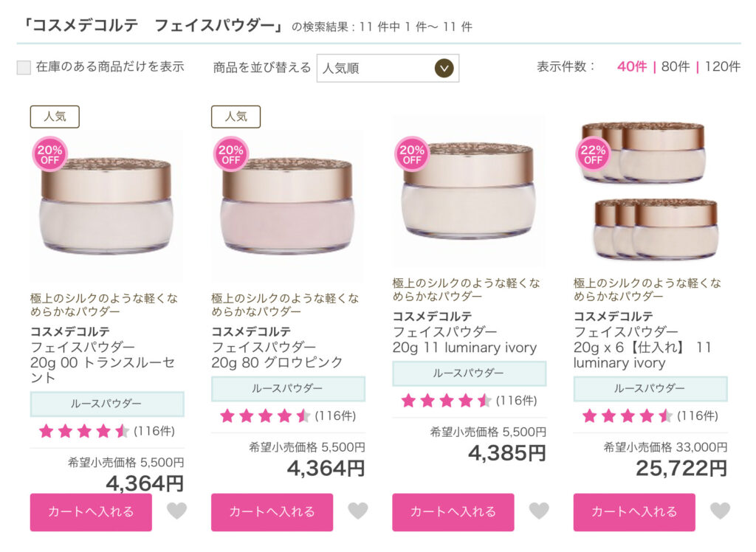The width and height of the screenshot is (756, 552).
Task: Add 80 グロウピンク powder to cart
Action: pos(272,512)
